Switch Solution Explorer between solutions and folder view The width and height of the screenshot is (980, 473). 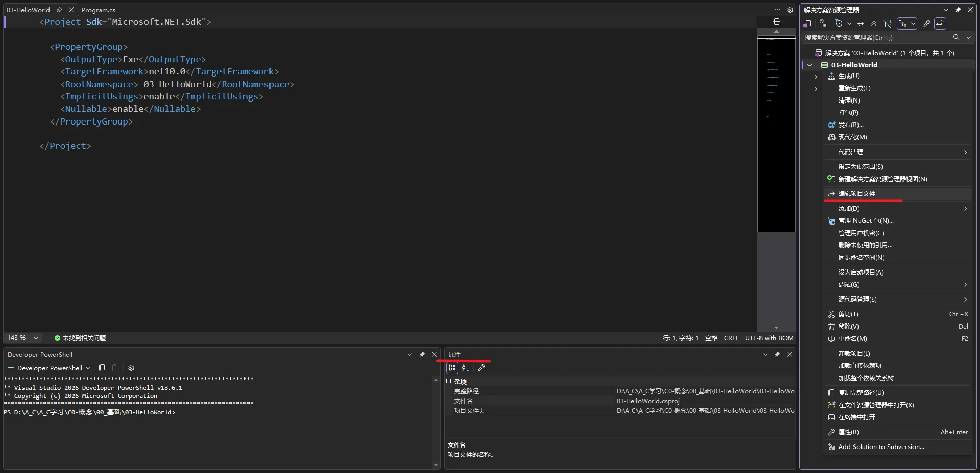click(807, 23)
